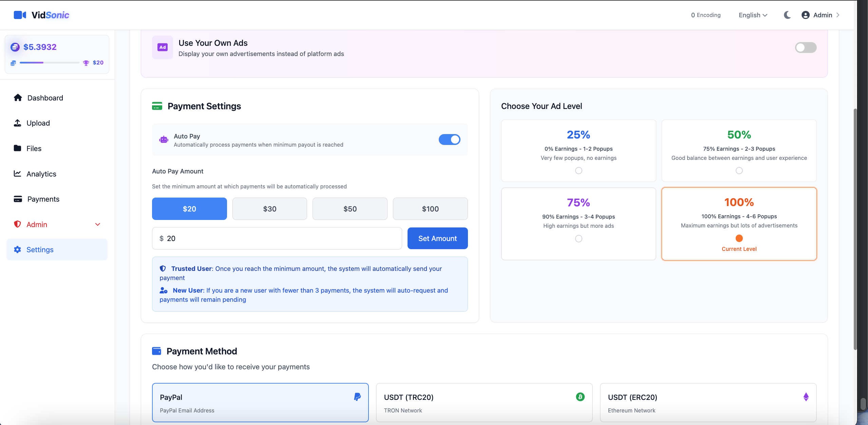Click the Admin user avatar icon

(x=805, y=15)
